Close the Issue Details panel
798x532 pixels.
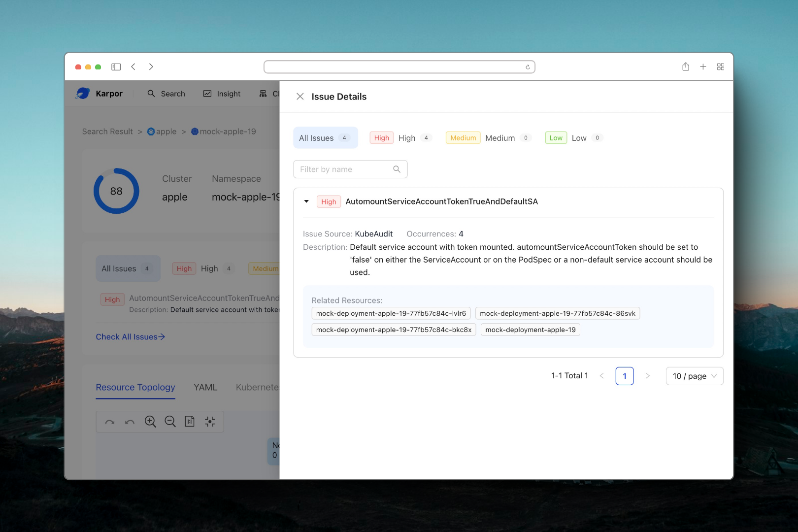[x=299, y=97]
